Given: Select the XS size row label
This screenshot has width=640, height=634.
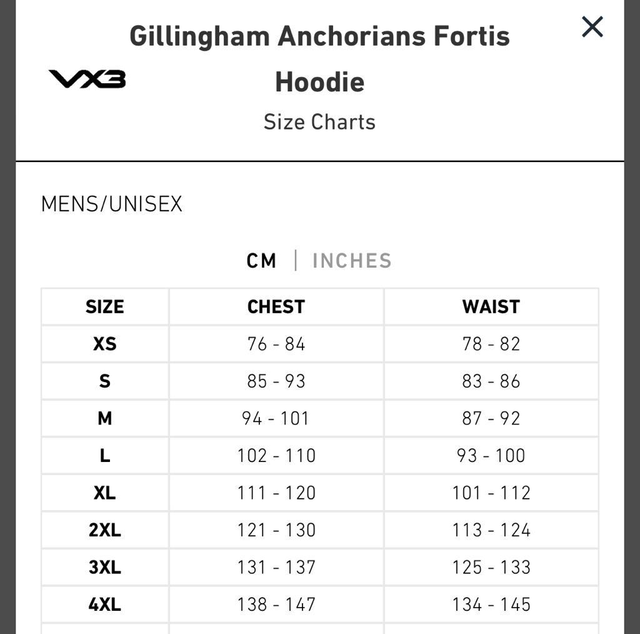Looking at the screenshot, I should [105, 344].
